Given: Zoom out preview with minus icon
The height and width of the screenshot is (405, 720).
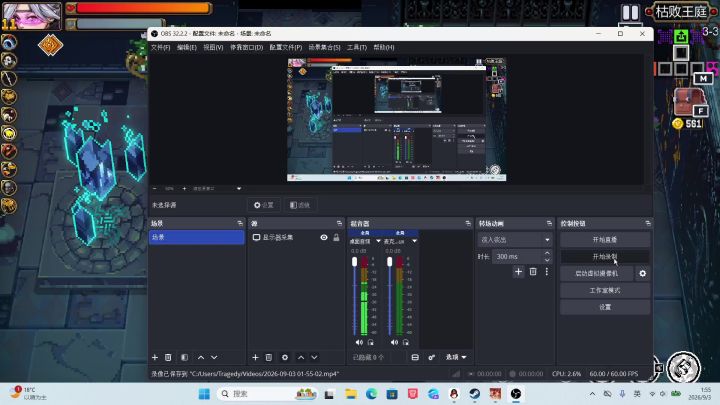Looking at the screenshot, I should [x=155, y=189].
